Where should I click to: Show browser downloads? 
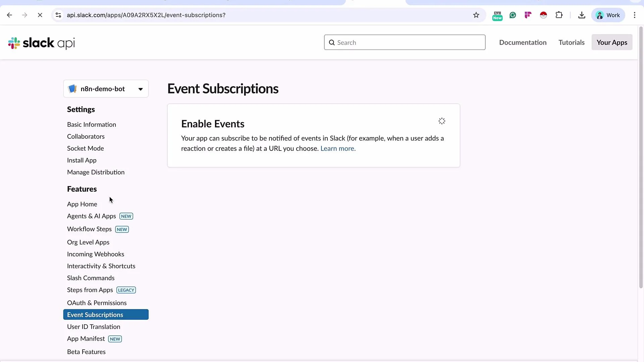(x=582, y=15)
